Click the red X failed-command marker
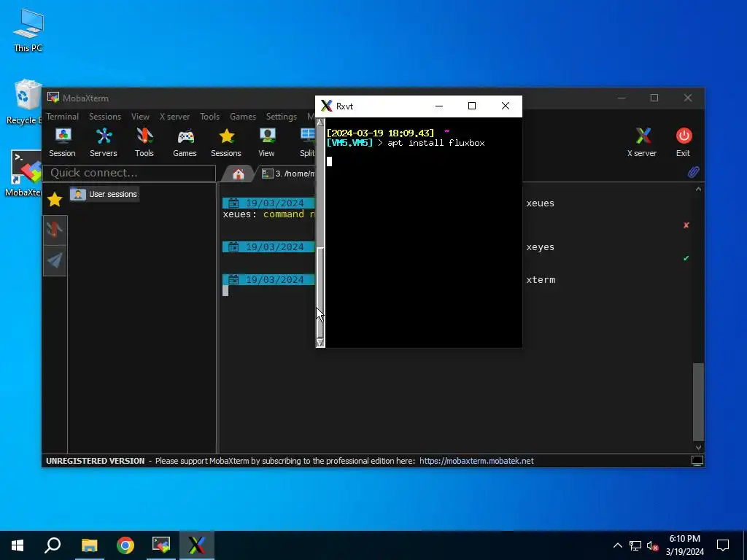Image resolution: width=747 pixels, height=560 pixels. 686,225
